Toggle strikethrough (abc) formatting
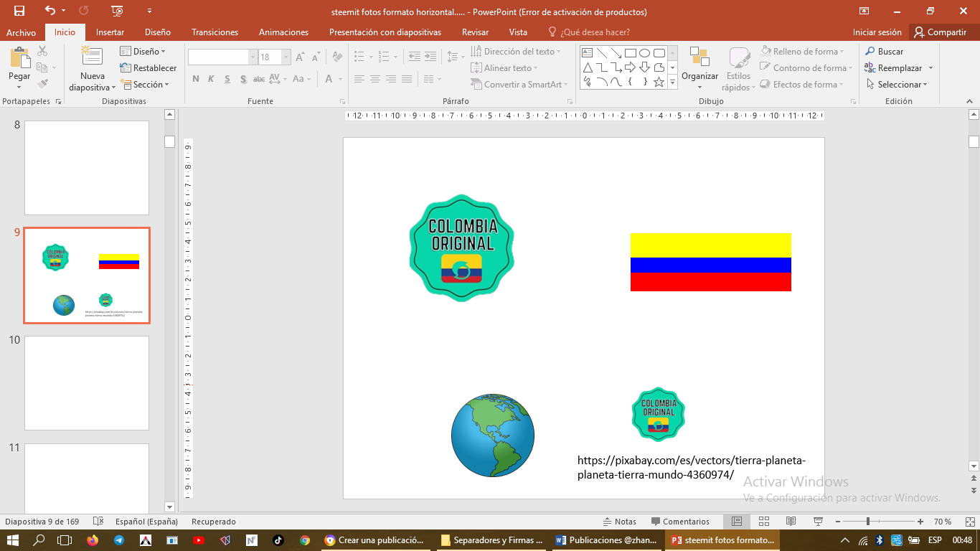Image resolution: width=980 pixels, height=551 pixels. click(259, 79)
